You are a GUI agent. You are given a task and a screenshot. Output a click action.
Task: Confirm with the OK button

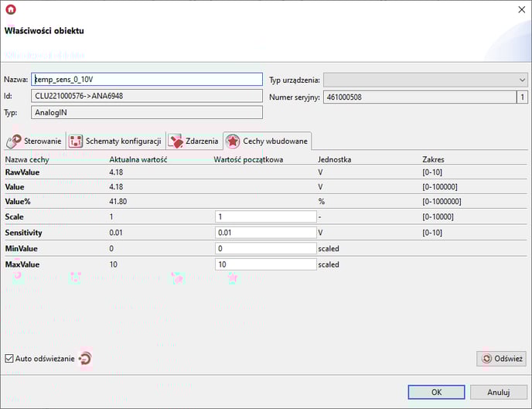[436, 393]
